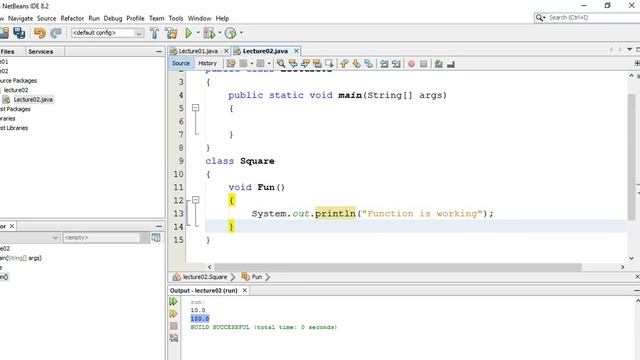This screenshot has height=360, width=640.
Task: Click the Uncomment icon in editor toolbar
Action: 451,64
